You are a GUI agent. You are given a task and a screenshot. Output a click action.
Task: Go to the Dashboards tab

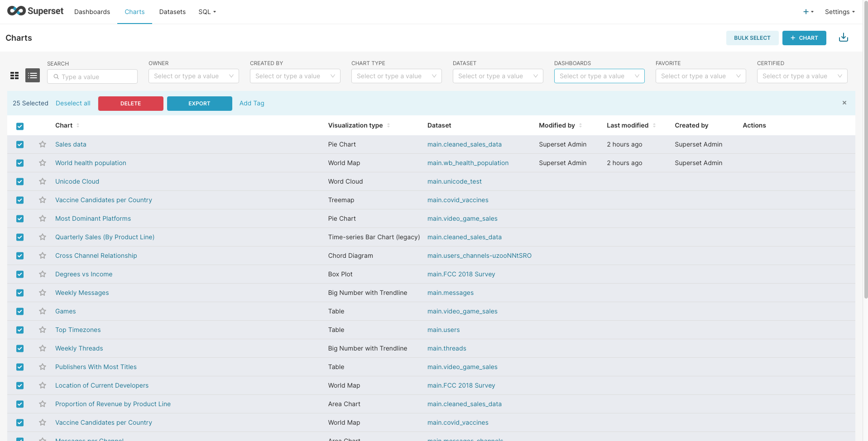point(92,12)
